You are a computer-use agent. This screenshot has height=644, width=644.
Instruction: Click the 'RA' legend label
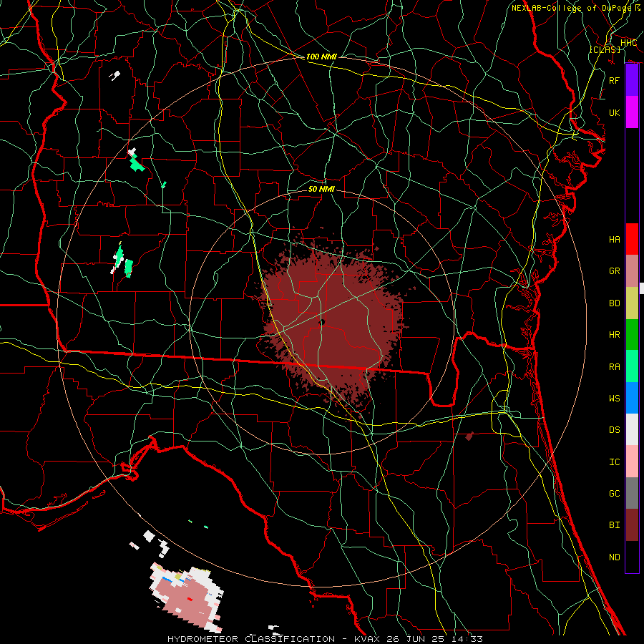(x=614, y=367)
